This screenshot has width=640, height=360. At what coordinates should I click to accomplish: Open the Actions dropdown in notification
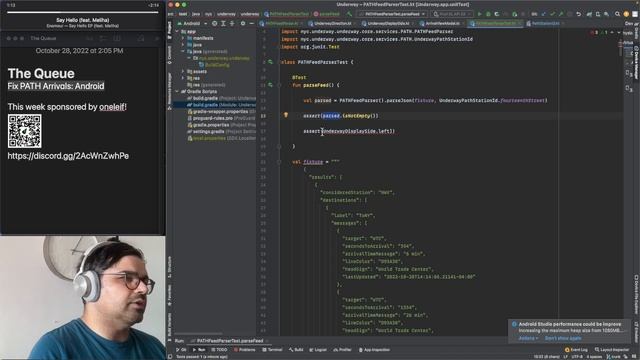pos(528,338)
